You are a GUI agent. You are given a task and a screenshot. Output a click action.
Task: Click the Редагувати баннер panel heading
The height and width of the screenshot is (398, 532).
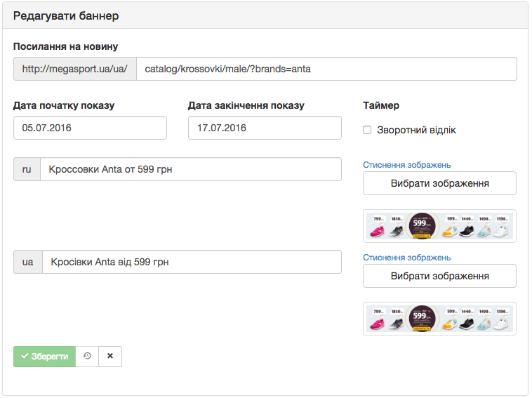pyautogui.click(x=66, y=15)
